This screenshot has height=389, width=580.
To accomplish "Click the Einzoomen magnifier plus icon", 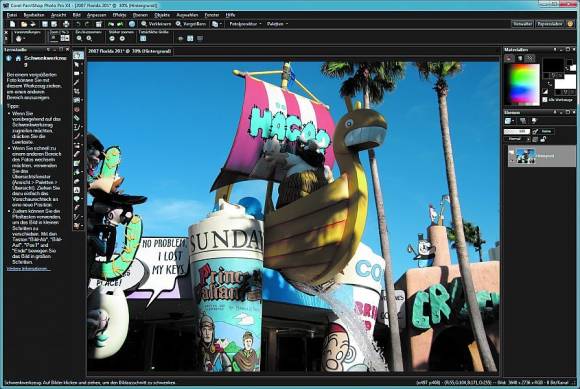I will click(89, 38).
